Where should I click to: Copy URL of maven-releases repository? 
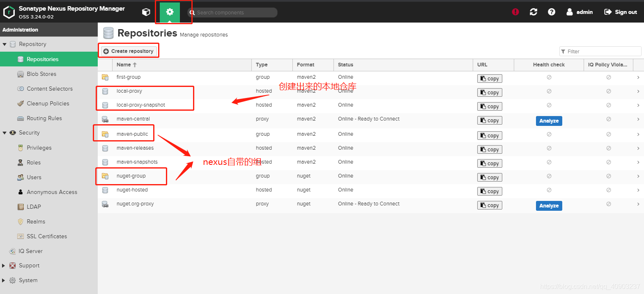click(490, 150)
